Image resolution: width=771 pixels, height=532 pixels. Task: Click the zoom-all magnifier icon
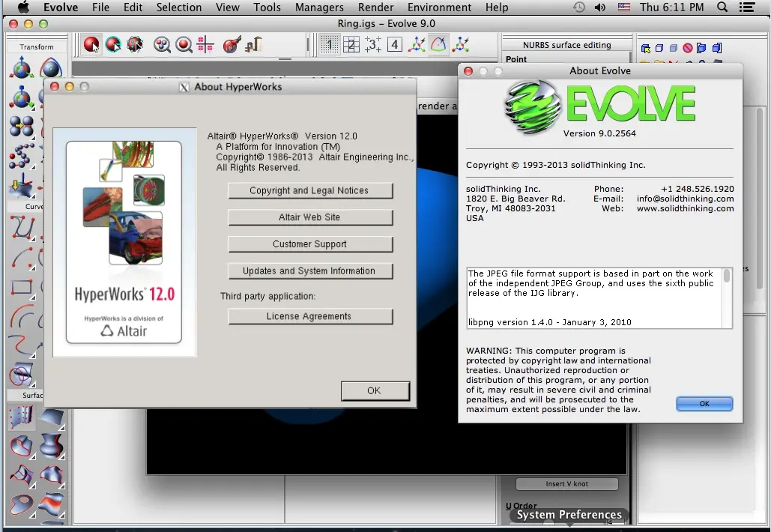click(162, 45)
